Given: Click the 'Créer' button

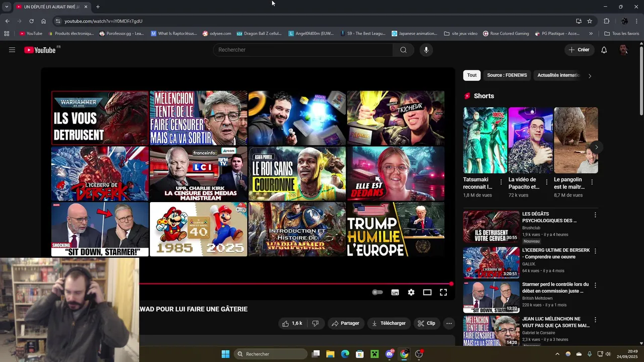Looking at the screenshot, I should pyautogui.click(x=579, y=50).
